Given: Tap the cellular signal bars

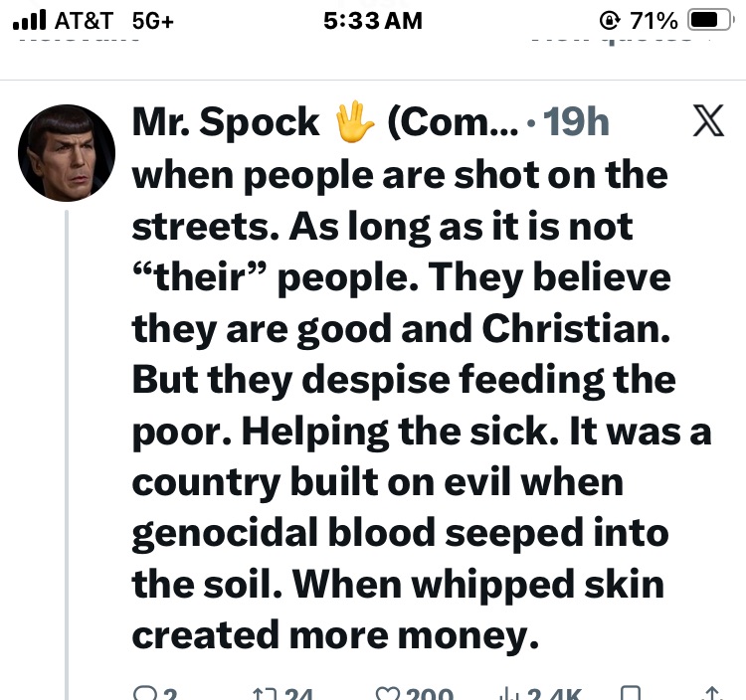Looking at the screenshot, I should (33, 20).
